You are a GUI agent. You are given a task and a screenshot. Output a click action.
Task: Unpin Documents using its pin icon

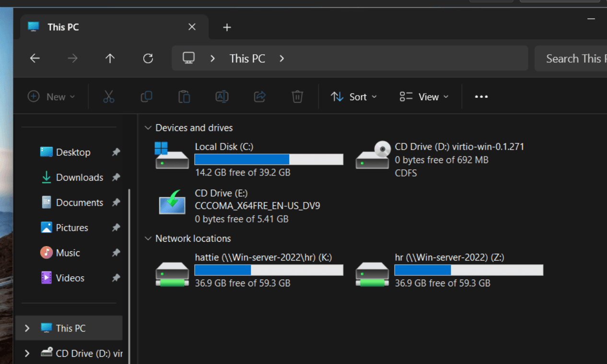(x=116, y=202)
